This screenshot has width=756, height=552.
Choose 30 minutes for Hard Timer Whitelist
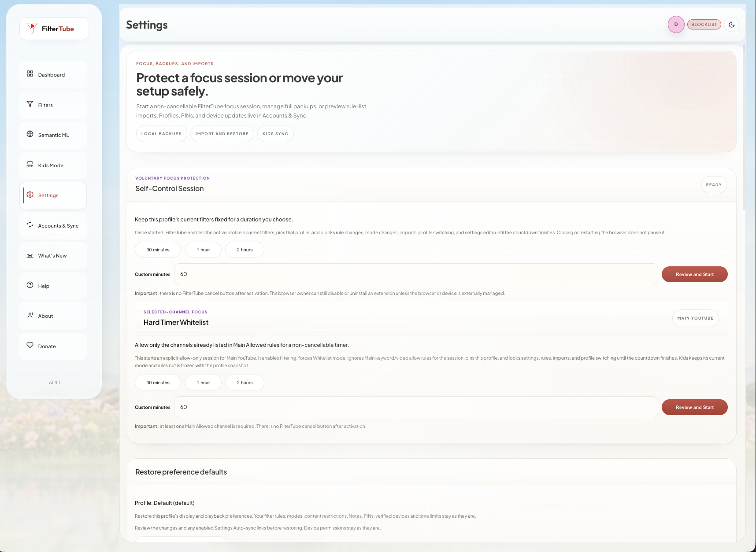click(158, 383)
